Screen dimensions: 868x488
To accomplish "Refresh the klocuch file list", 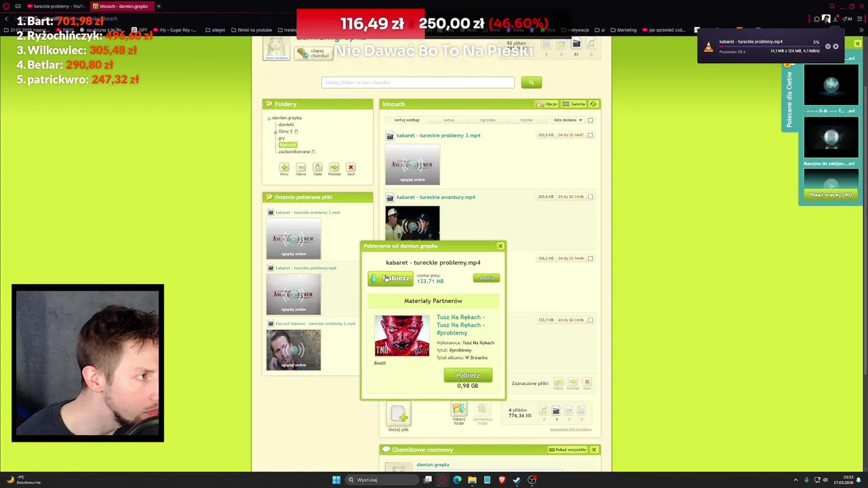I will click(x=593, y=104).
